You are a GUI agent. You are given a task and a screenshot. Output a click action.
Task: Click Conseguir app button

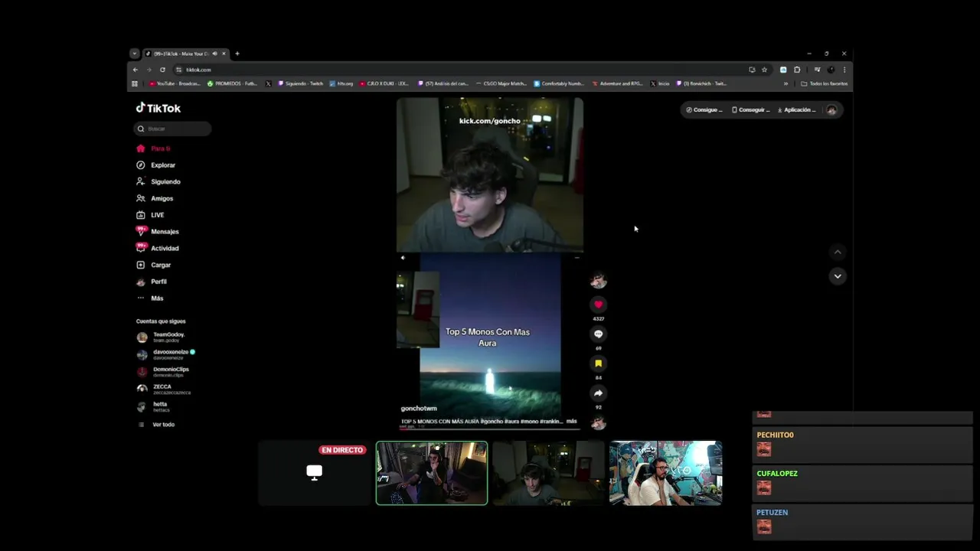click(750, 110)
